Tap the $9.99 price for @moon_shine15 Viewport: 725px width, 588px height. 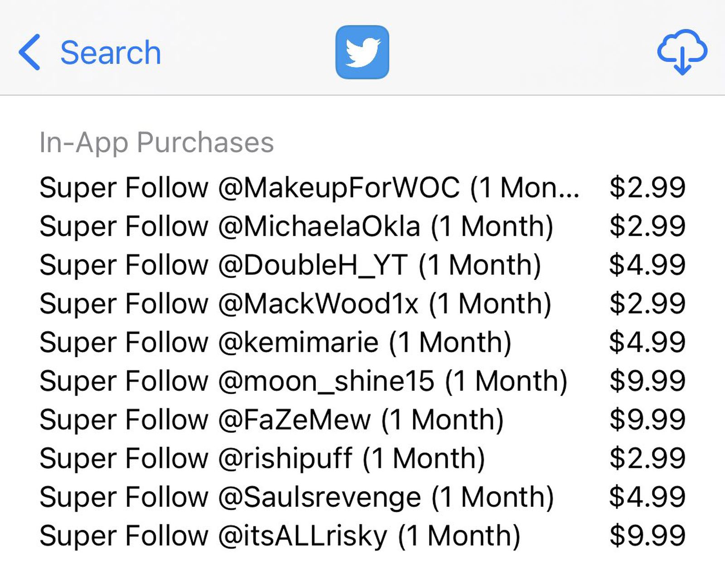click(647, 381)
